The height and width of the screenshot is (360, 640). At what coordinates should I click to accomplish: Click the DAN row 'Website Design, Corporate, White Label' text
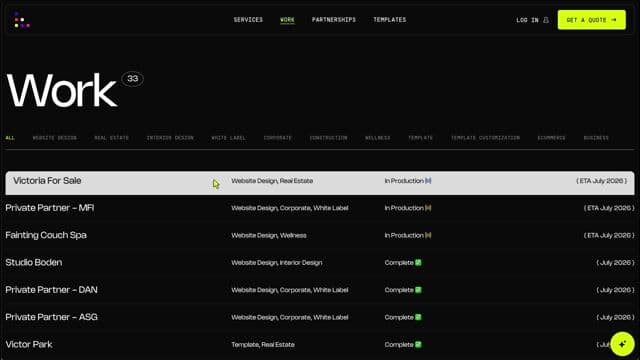(x=290, y=290)
